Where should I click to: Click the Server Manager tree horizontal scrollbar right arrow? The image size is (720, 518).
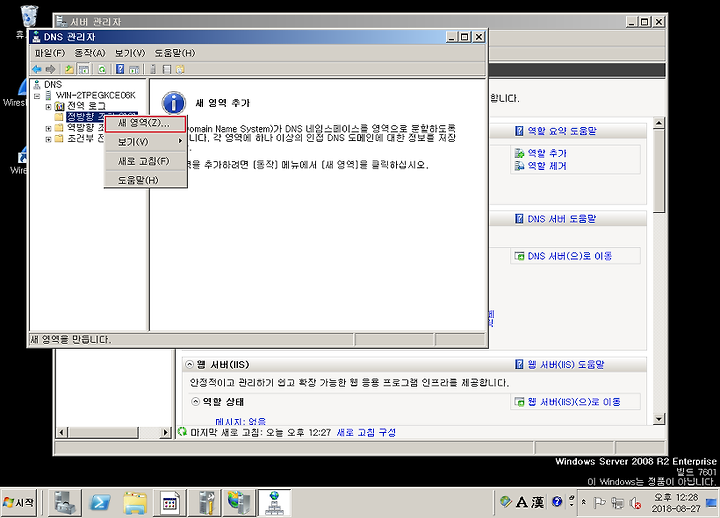(166, 433)
